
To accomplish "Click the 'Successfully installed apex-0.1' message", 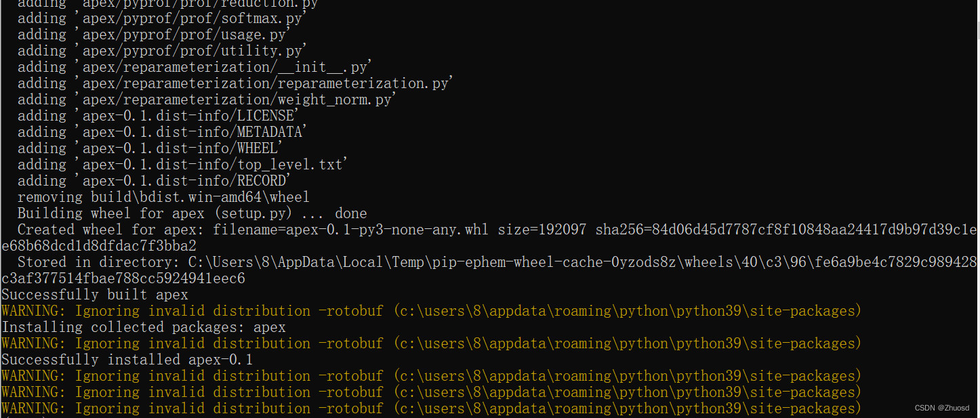I will (127, 360).
